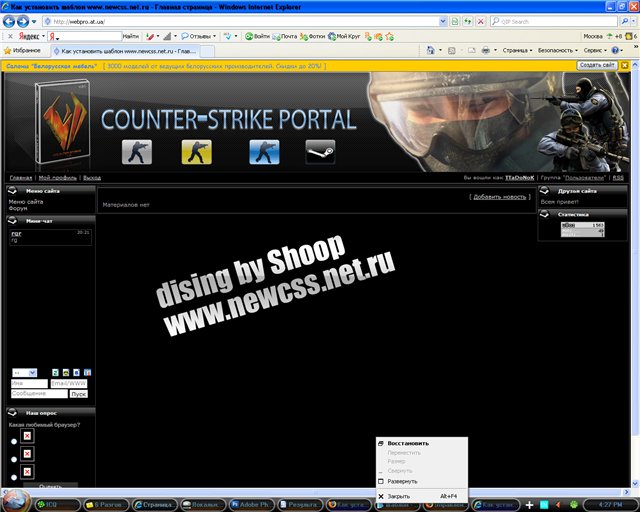Click the Пуск send button in mini-chat
Screen dimensions: 640x512
(78, 394)
